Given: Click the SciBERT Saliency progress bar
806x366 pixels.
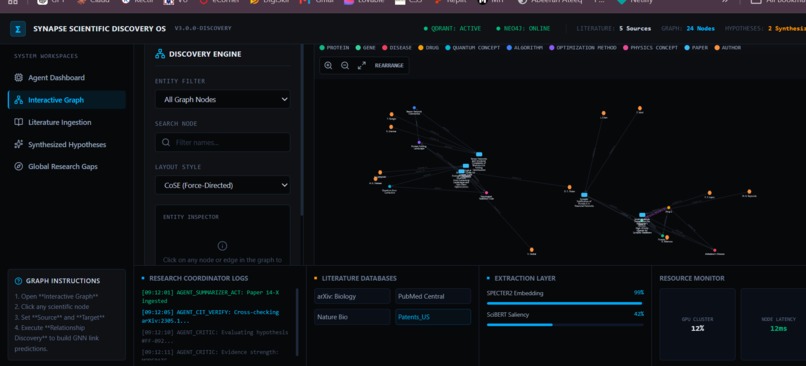Looking at the screenshot, I should (565, 324).
